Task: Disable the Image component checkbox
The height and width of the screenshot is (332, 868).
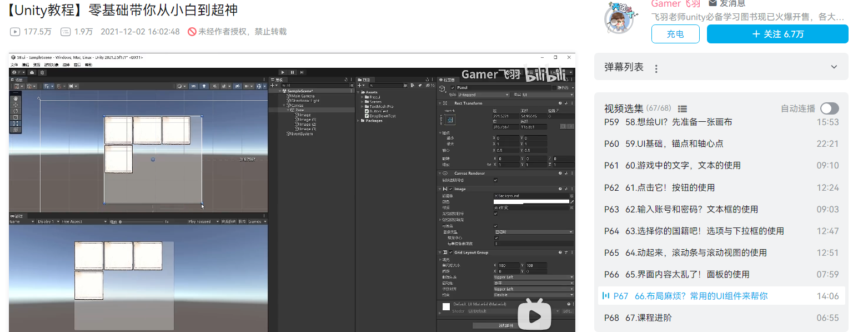Action: coord(450,189)
